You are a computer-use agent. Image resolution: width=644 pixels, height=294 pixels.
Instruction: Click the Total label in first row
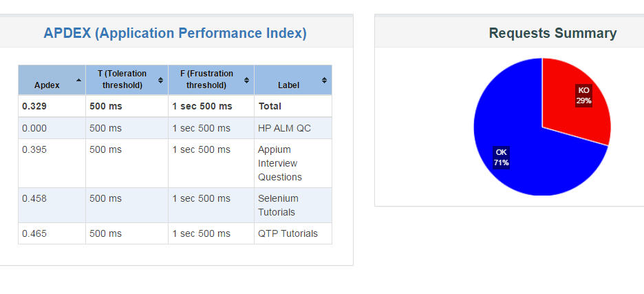(270, 106)
